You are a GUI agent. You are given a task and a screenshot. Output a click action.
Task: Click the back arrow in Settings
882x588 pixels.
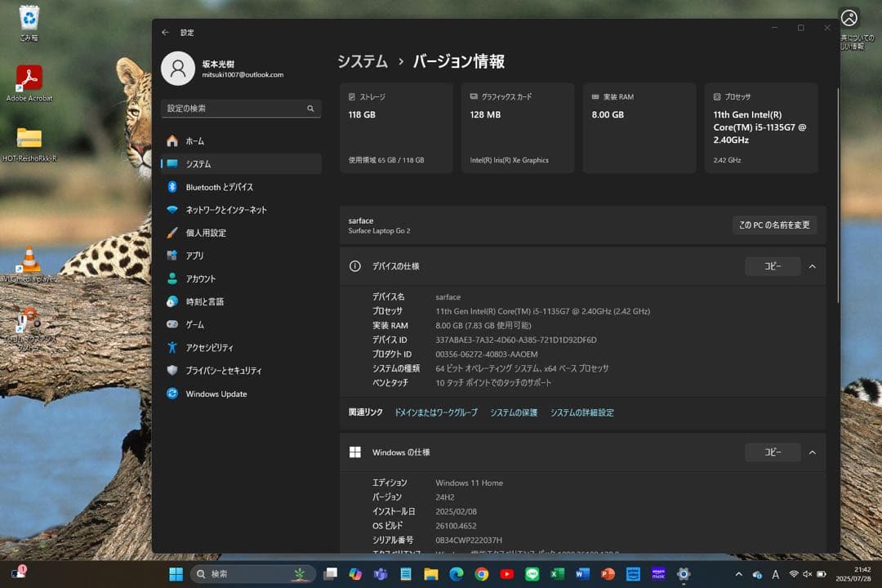coord(164,32)
